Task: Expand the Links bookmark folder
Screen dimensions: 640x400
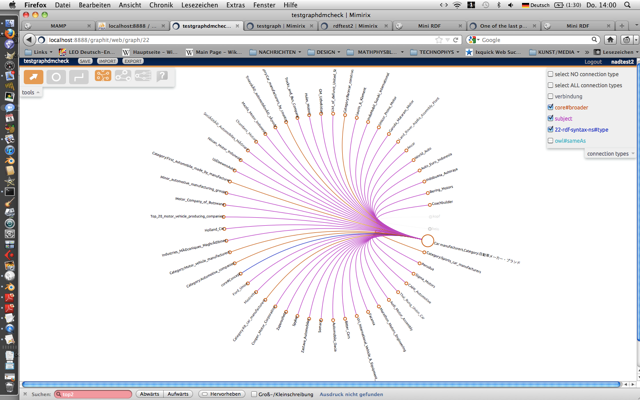Action: [x=39, y=52]
